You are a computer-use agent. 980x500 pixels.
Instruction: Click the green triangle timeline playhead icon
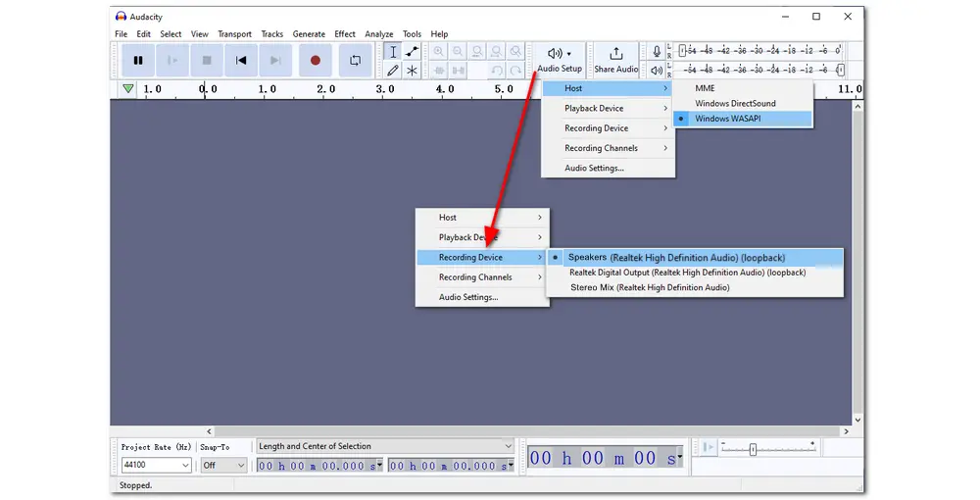click(128, 89)
